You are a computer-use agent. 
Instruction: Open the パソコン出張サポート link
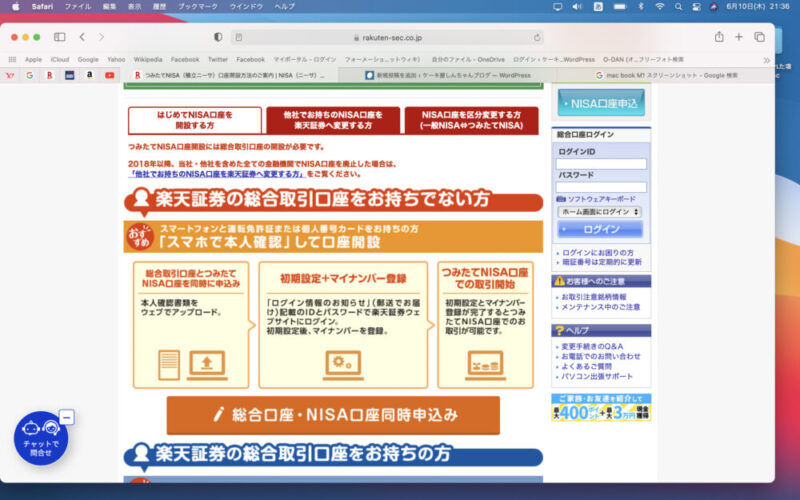[596, 377]
